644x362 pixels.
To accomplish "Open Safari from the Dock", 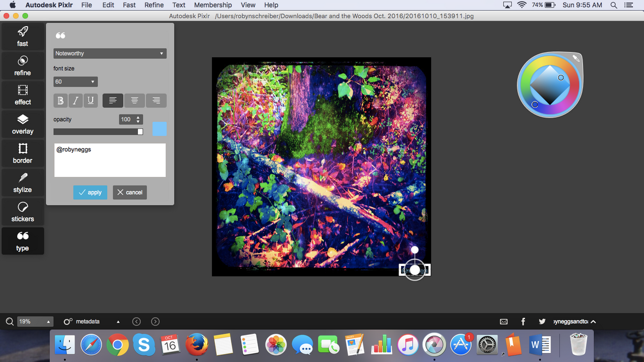I will coord(91,345).
